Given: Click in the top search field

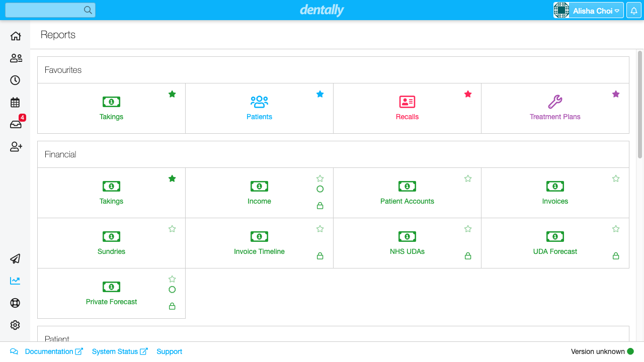Looking at the screenshot, I should point(45,10).
